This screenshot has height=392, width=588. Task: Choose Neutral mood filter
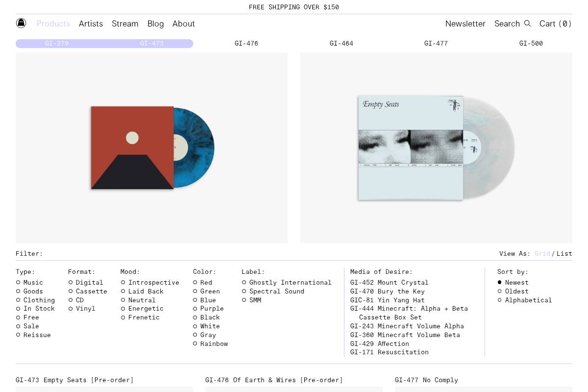tap(138, 300)
